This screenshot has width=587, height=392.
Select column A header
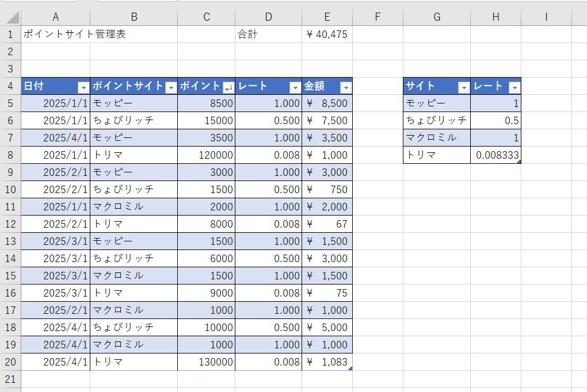click(x=55, y=17)
